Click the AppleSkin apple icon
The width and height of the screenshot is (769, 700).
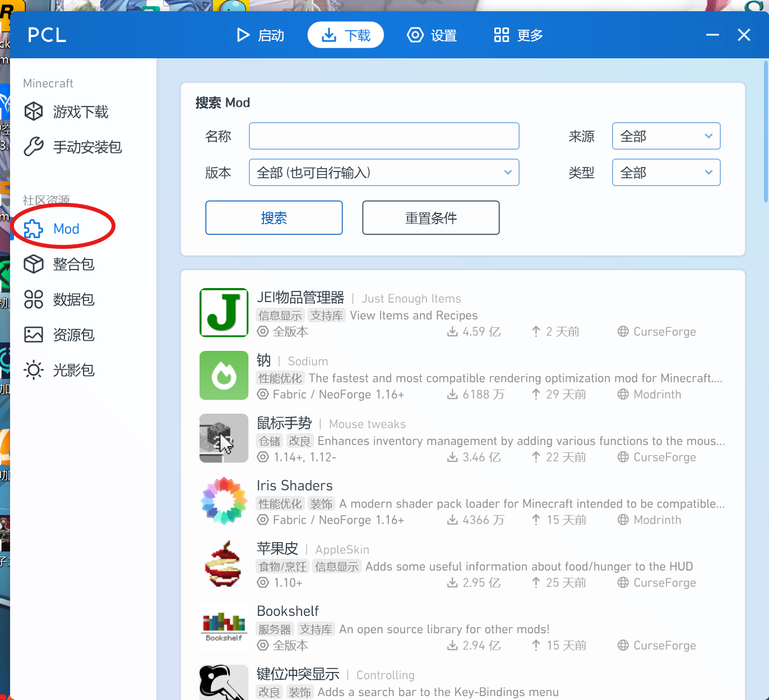[x=224, y=564]
